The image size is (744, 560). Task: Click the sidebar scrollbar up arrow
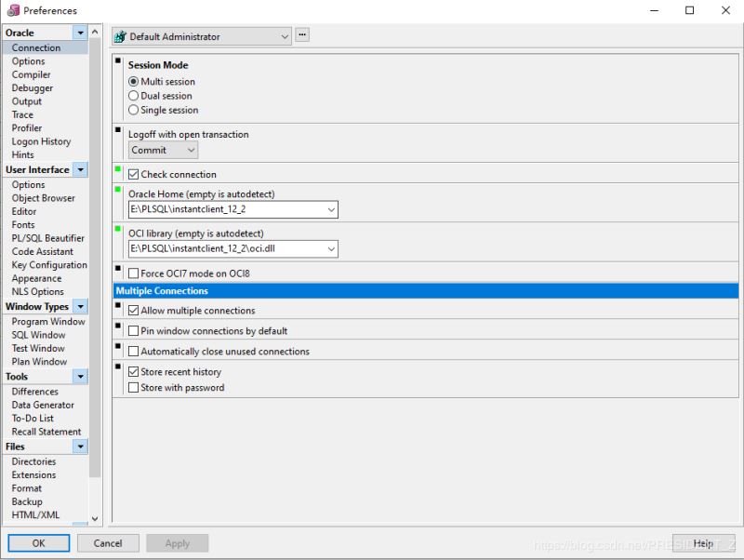95,32
